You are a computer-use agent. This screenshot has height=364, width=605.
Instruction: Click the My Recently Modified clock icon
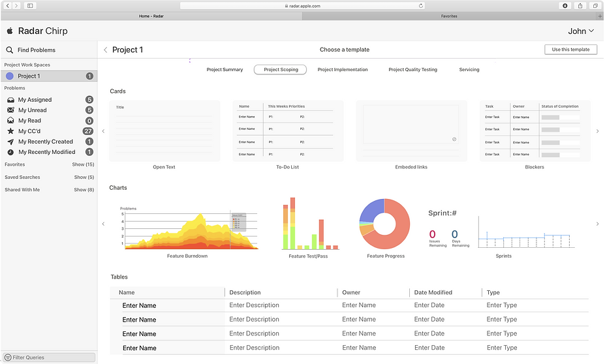point(11,152)
